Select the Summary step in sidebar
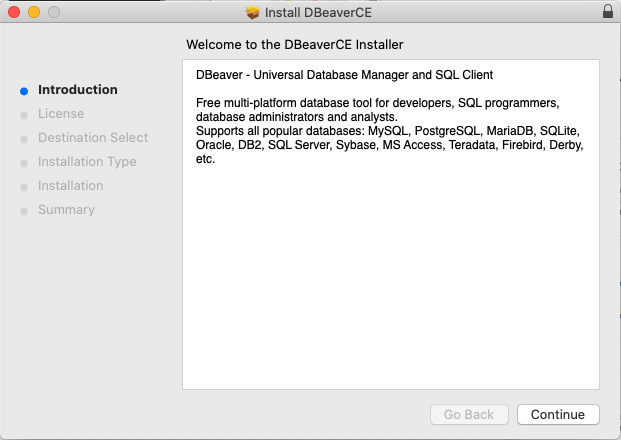This screenshot has width=621, height=440. tap(66, 210)
